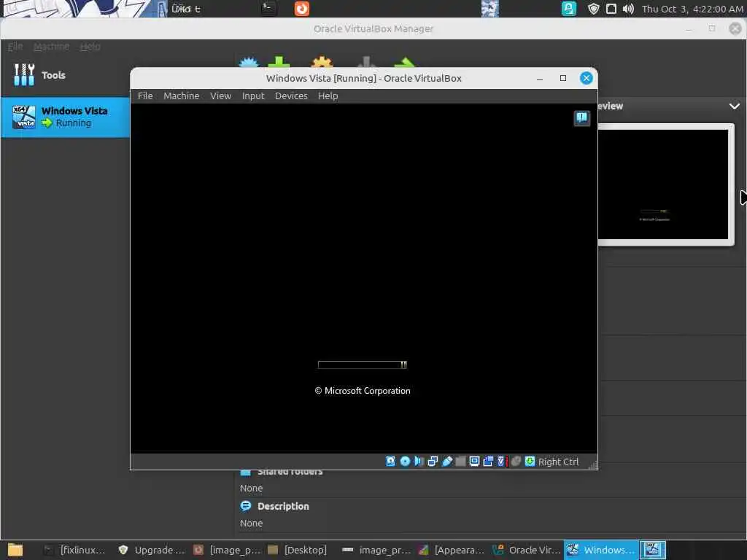Switch to the fixlinux terminal taskbar item

click(74, 550)
